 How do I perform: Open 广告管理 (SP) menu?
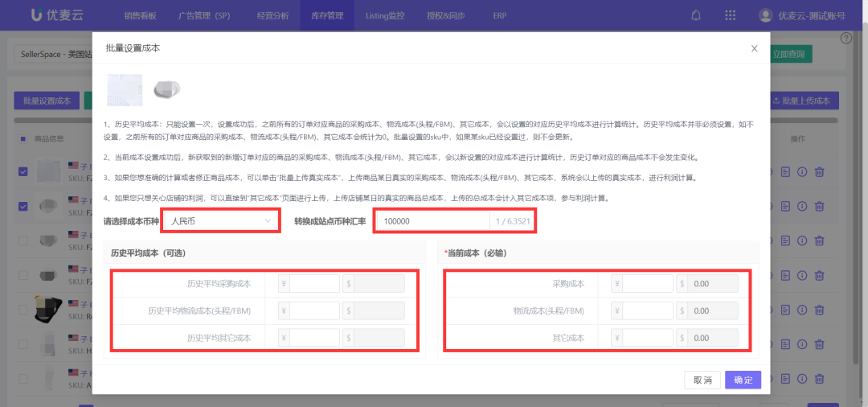pos(204,15)
